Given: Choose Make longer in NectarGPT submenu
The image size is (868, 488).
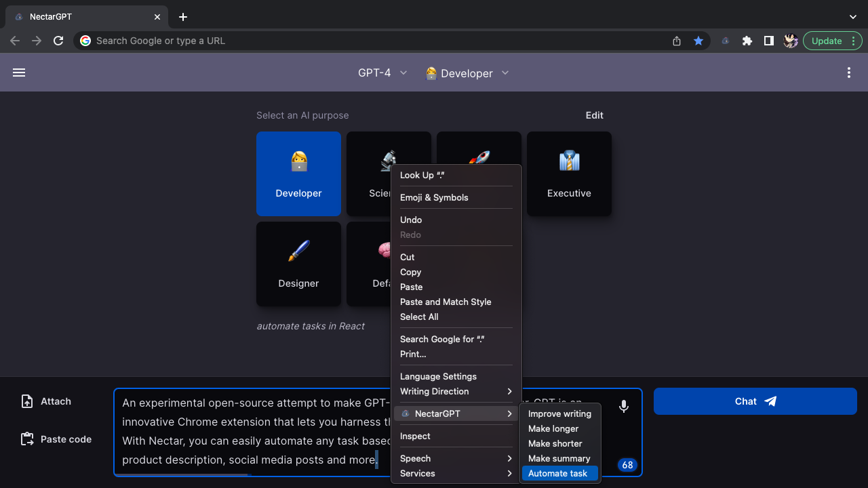Looking at the screenshot, I should click(560, 428).
